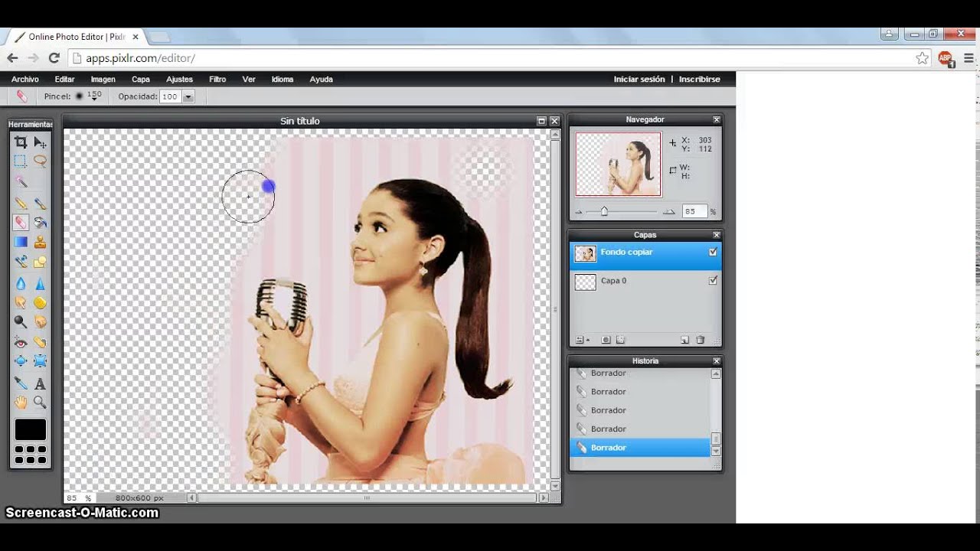Select the Sharpen tool
This screenshot has width=980, height=551.
coord(40,283)
